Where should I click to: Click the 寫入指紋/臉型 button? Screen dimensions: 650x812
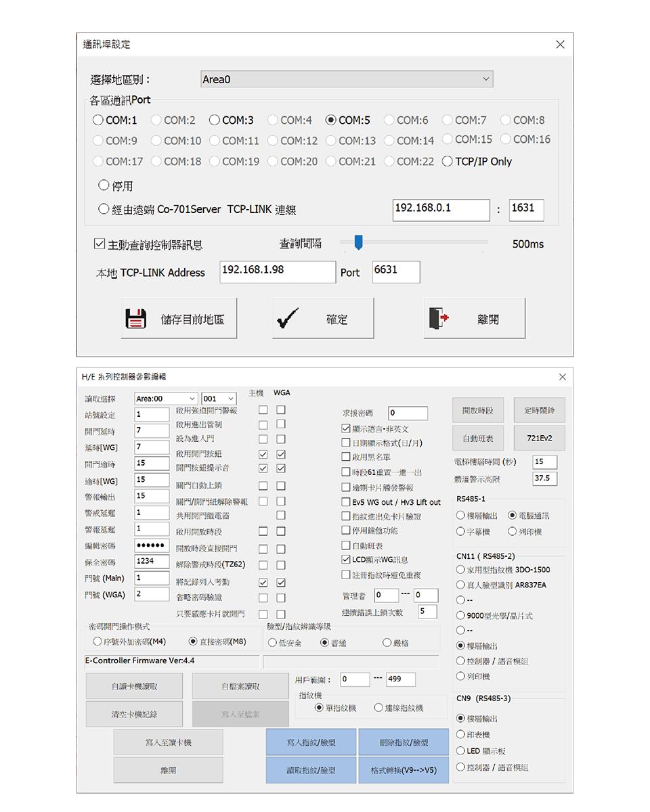pos(310,742)
